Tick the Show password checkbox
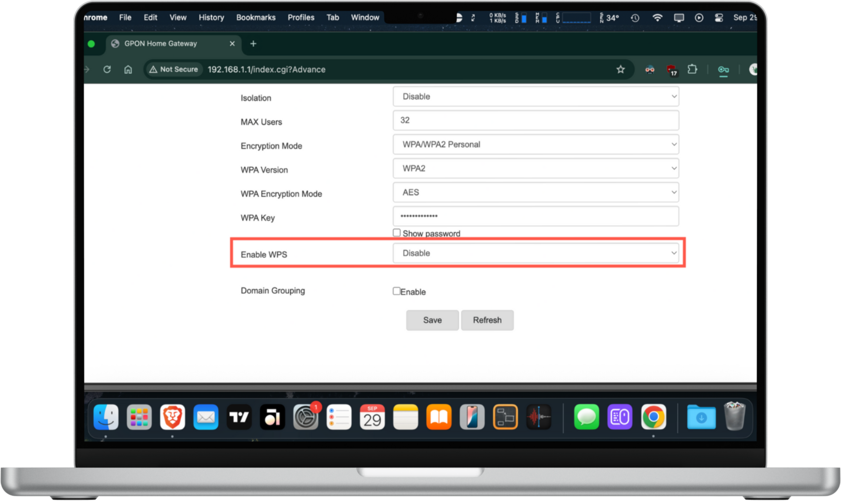The width and height of the screenshot is (841, 504). point(396,233)
